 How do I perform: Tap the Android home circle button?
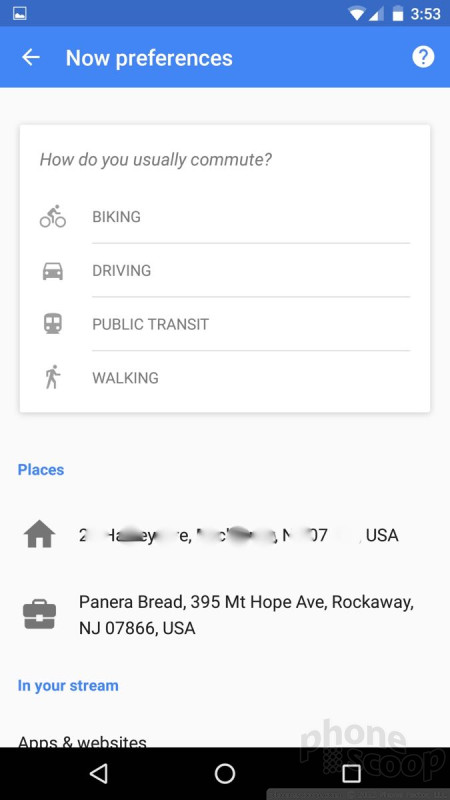tap(224, 773)
